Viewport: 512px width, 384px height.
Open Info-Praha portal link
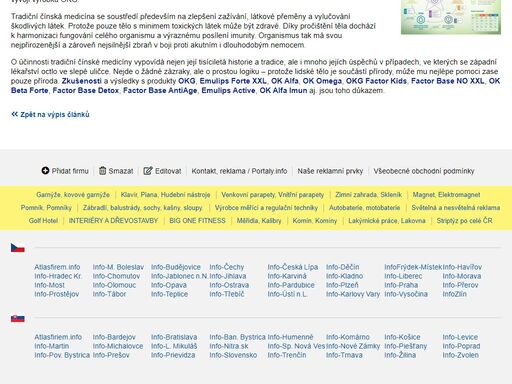click(x=401, y=285)
